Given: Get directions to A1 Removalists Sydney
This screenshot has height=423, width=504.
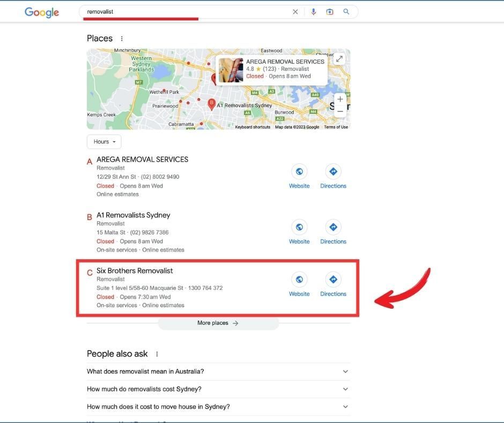Looking at the screenshot, I should click(333, 232).
